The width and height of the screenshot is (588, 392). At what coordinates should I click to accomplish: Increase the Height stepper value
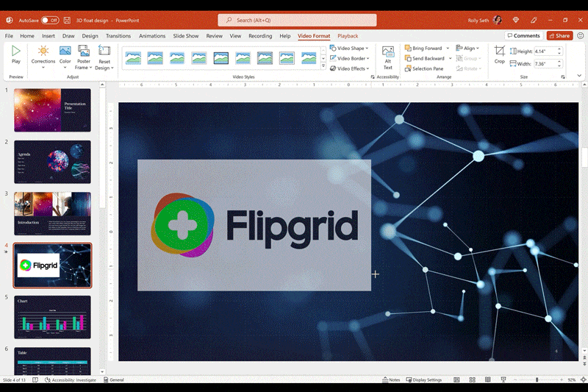559,49
